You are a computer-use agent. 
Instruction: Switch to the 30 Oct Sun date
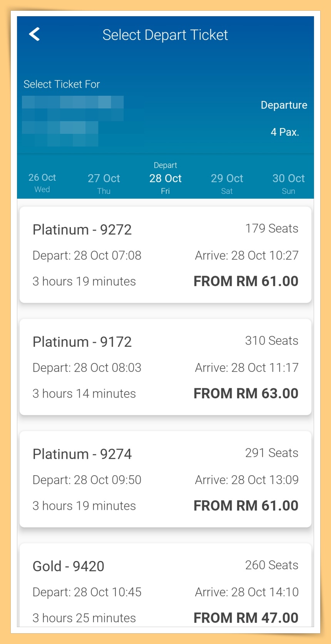click(x=288, y=183)
